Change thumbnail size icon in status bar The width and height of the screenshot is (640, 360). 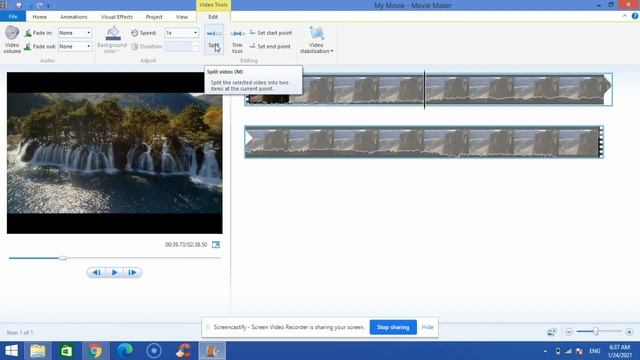pos(551,332)
